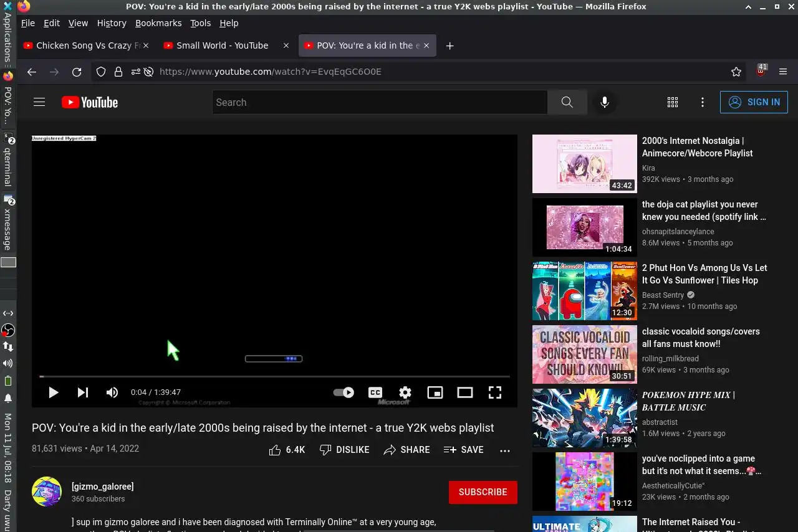The image size is (798, 532).
Task: Focus the YouTube search field
Action: tap(380, 102)
